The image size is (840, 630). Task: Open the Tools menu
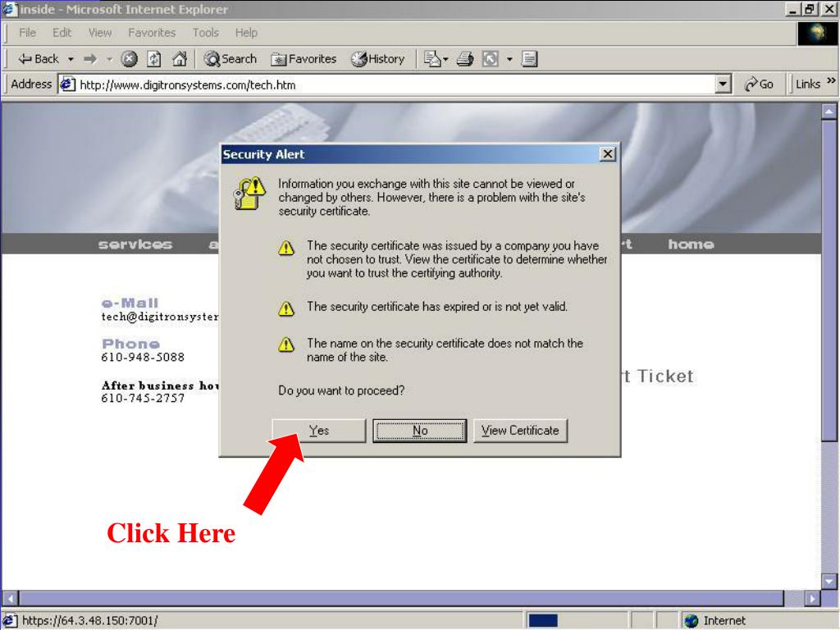pos(206,33)
